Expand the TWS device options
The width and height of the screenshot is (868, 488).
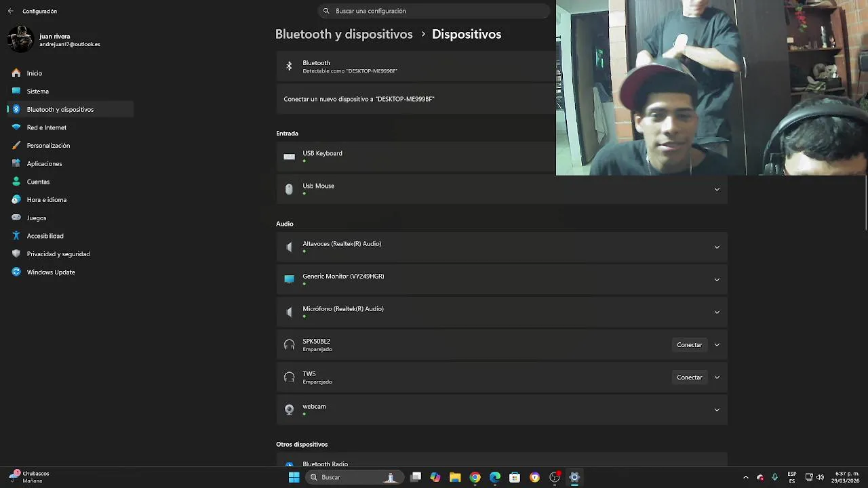pos(717,378)
